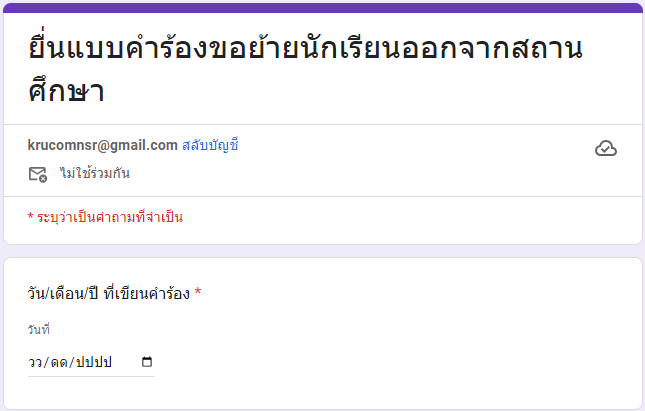The image size is (645, 411).
Task: Click the purple header bar atop the form
Action: [x=322, y=8]
